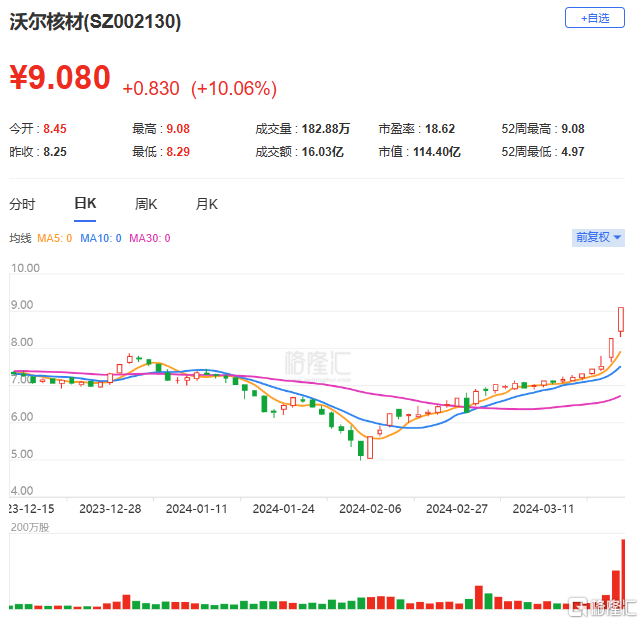Click the MA10 moving average label
Screen dimensions: 643x624
click(101, 238)
